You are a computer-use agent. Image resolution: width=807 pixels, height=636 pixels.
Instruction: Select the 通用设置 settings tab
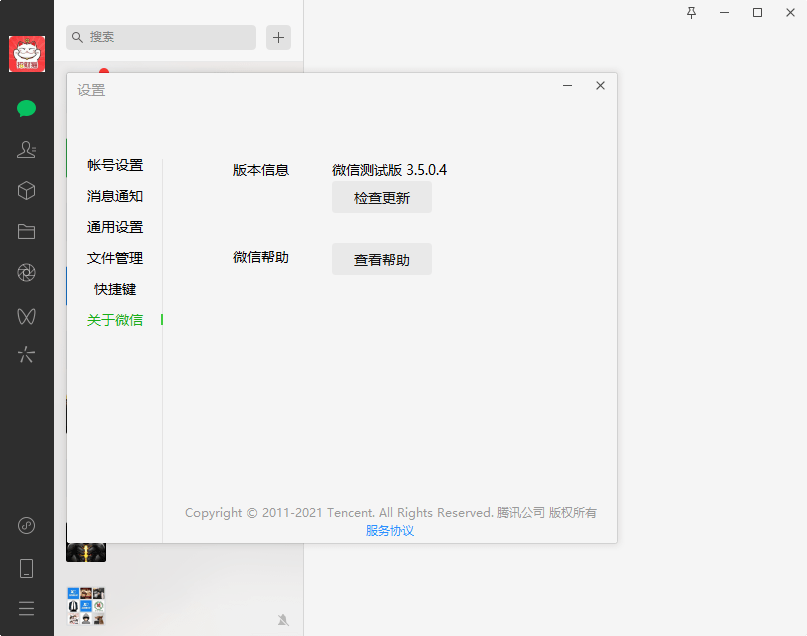tap(115, 227)
